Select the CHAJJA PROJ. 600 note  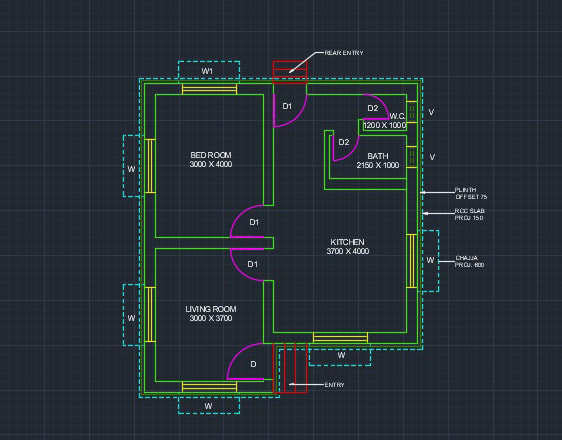(x=470, y=261)
